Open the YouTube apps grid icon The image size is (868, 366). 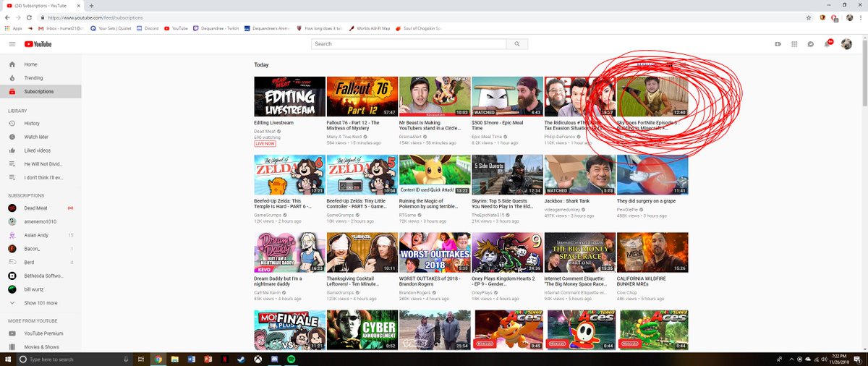[x=794, y=44]
